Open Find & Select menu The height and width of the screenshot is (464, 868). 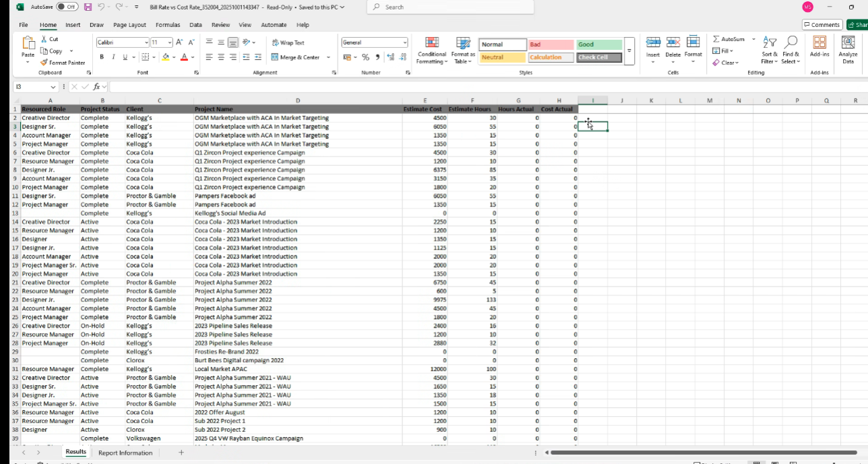(790, 51)
